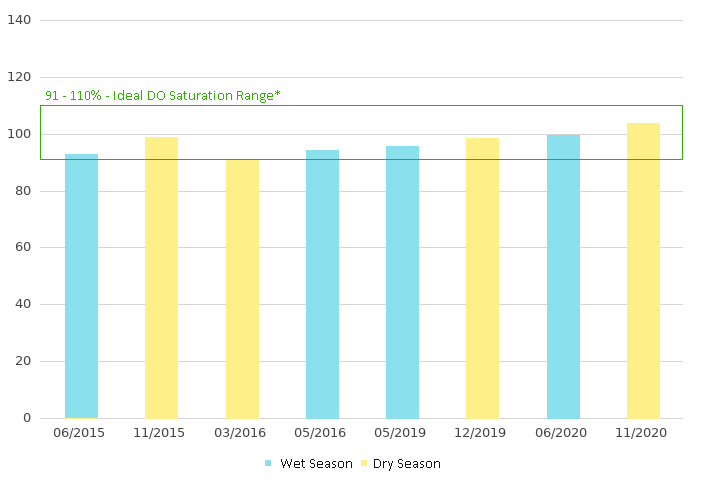This screenshot has width=702, height=498.
Task: Toggle the Dry Season series label in legend
Action: coord(406,464)
